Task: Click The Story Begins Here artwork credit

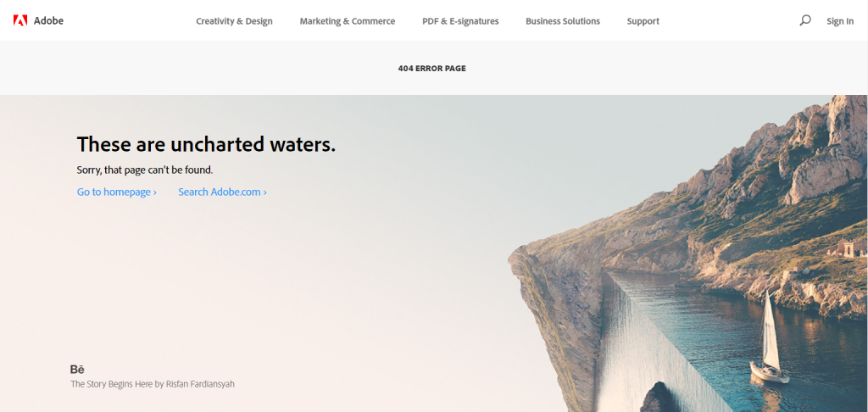Action: (153, 384)
